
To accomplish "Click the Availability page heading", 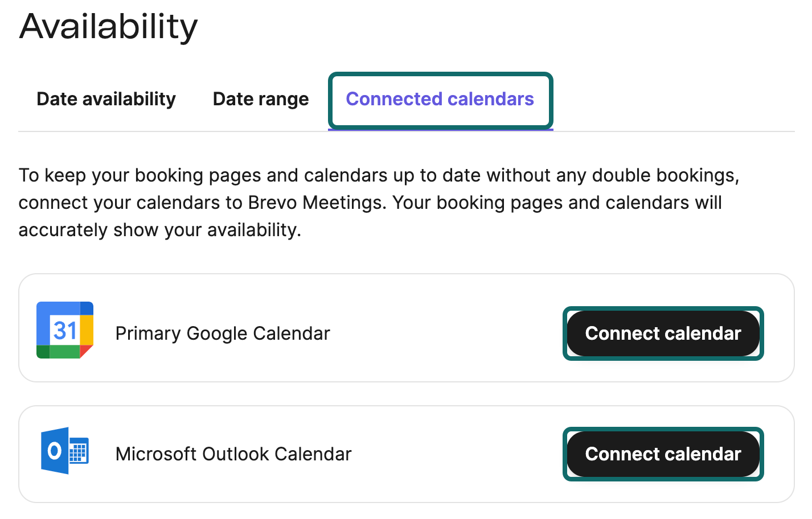I will 108,26.
